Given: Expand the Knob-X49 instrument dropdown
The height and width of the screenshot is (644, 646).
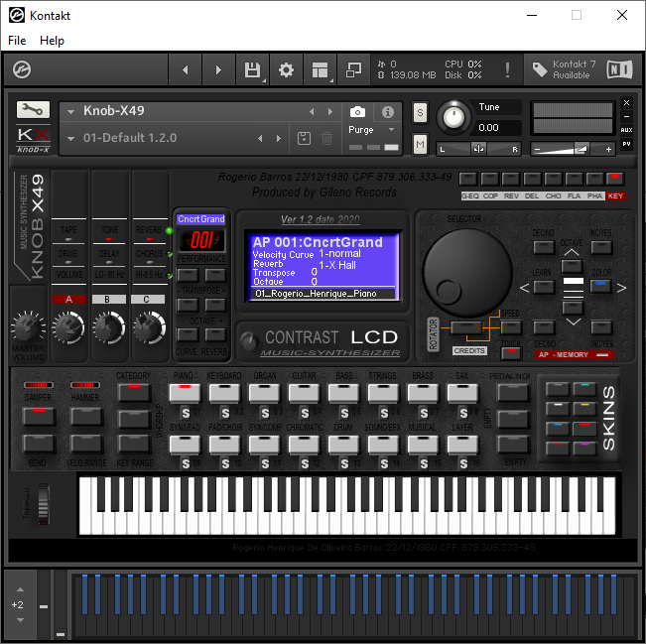Looking at the screenshot, I should coord(70,111).
